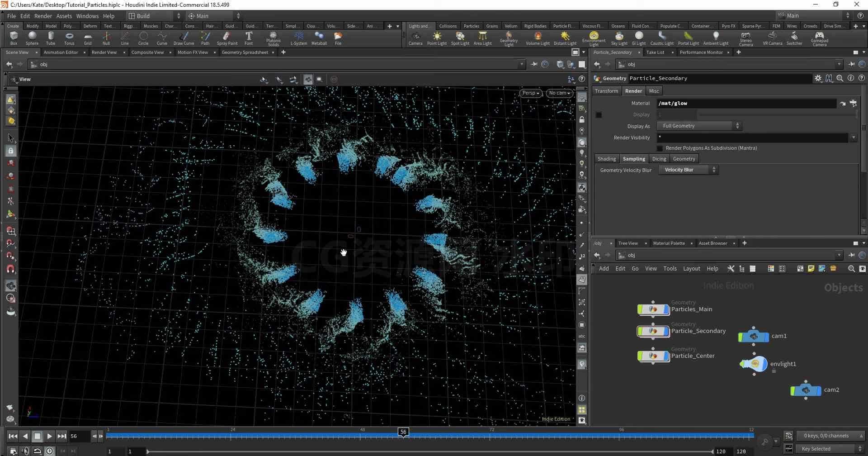Image resolution: width=868 pixels, height=456 pixels.
Task: Open the Material chooser icon
Action: click(853, 103)
